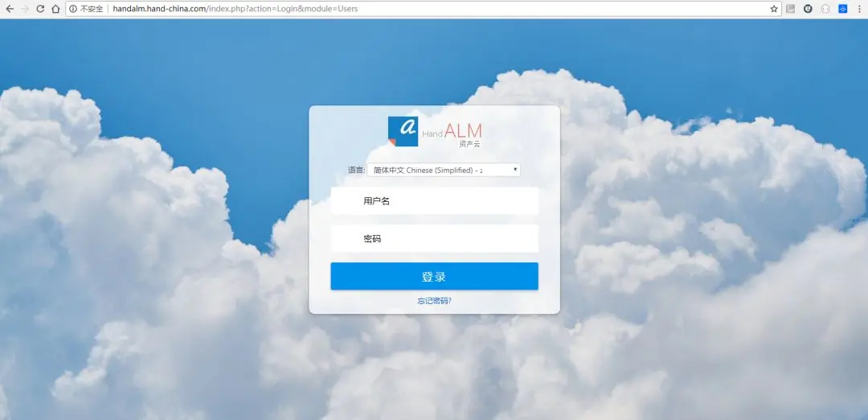This screenshot has width=868, height=420.
Task: Reload the page with the refresh icon
Action: [x=40, y=9]
